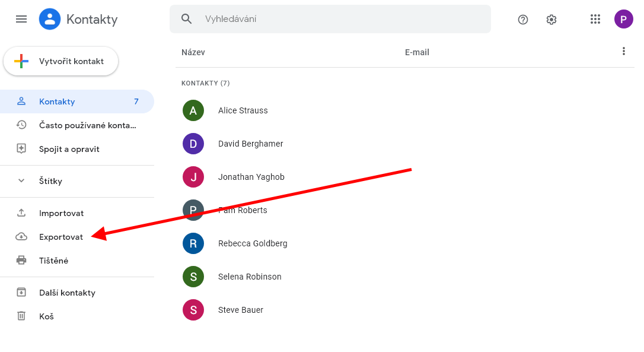This screenshot has height=352, width=644.
Task: Click the search magnifier icon
Action: pos(187,19)
